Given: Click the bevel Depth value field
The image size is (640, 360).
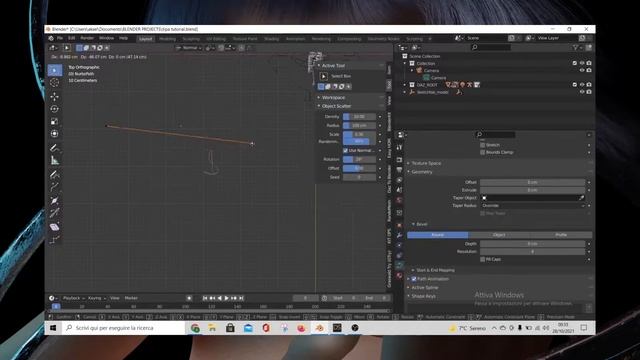Looking at the screenshot, I should point(532,244).
